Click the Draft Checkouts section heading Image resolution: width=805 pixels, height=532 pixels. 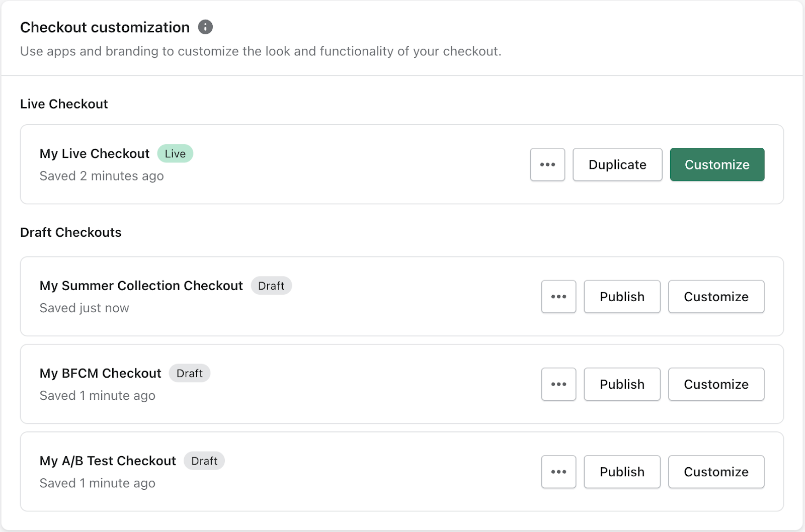tap(70, 232)
